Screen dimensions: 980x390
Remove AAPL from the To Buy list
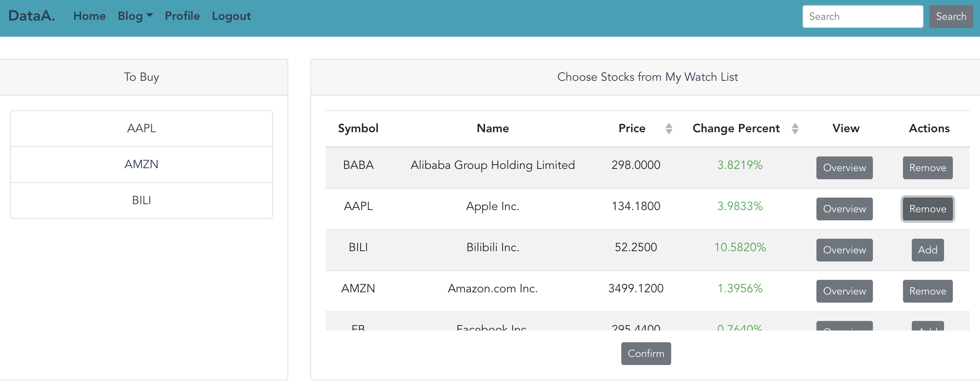(x=927, y=209)
